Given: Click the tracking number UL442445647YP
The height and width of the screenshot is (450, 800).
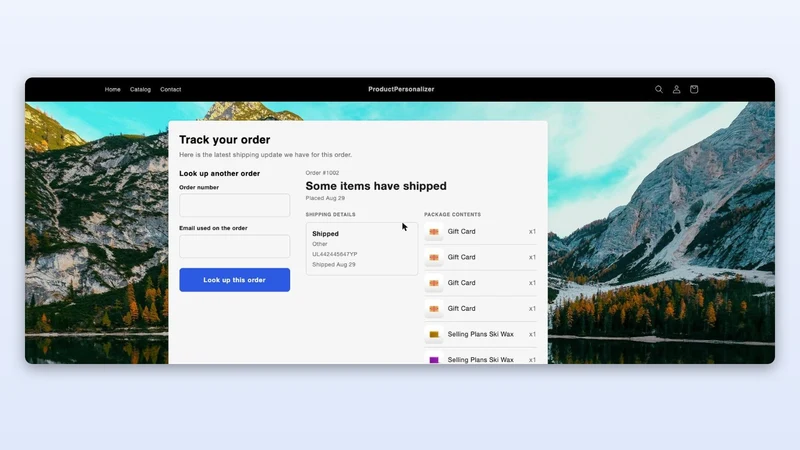Looking at the screenshot, I should click(x=335, y=254).
